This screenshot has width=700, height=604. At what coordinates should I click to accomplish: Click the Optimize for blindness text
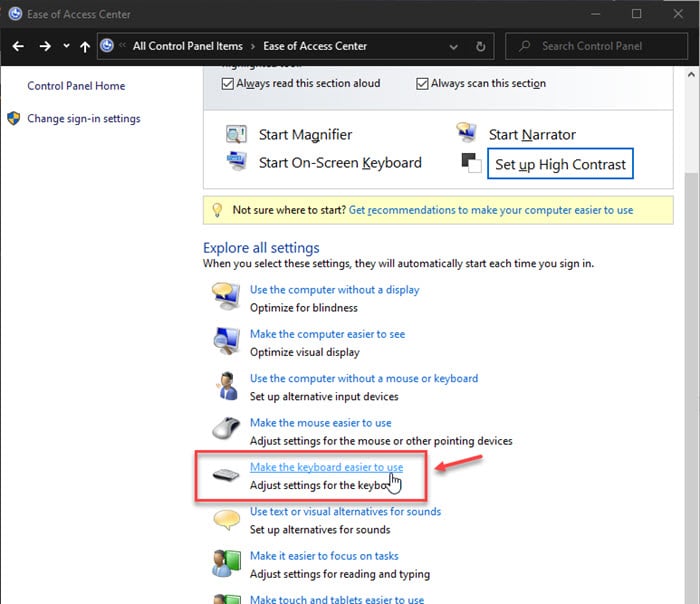click(x=304, y=308)
